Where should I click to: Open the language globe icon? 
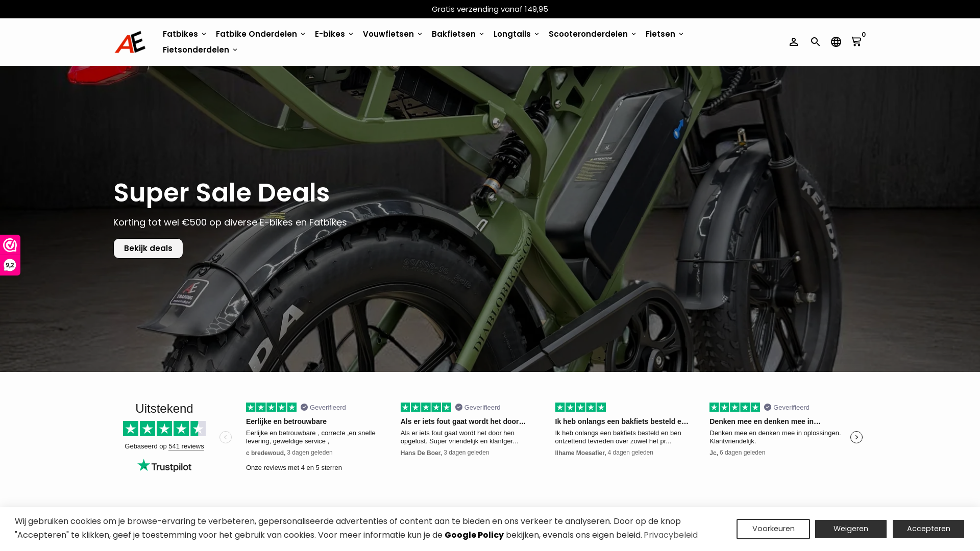point(836,42)
